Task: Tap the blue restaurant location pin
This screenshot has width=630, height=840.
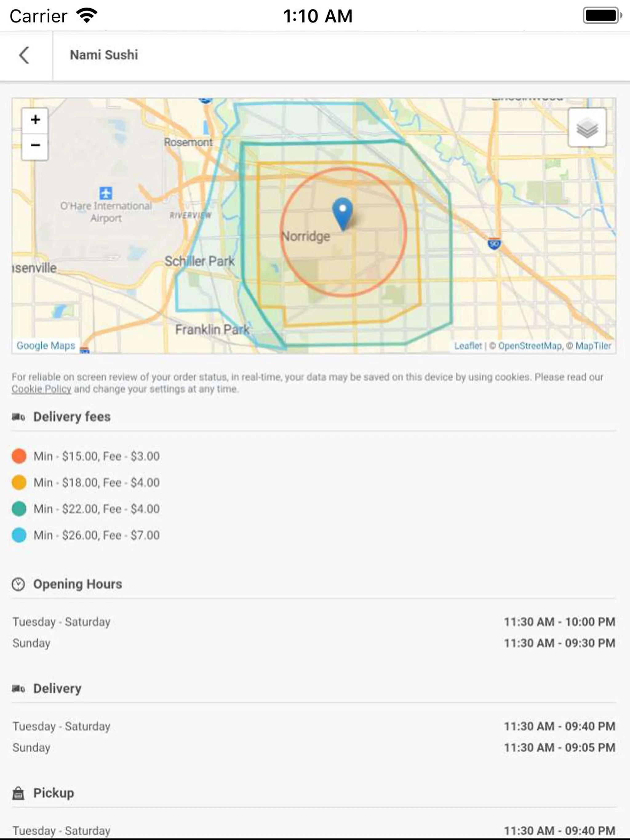Action: (342, 214)
